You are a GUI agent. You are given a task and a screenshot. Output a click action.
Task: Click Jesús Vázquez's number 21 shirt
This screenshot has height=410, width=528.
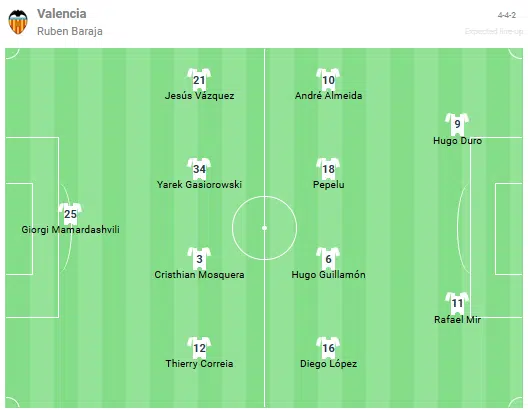coord(199,79)
